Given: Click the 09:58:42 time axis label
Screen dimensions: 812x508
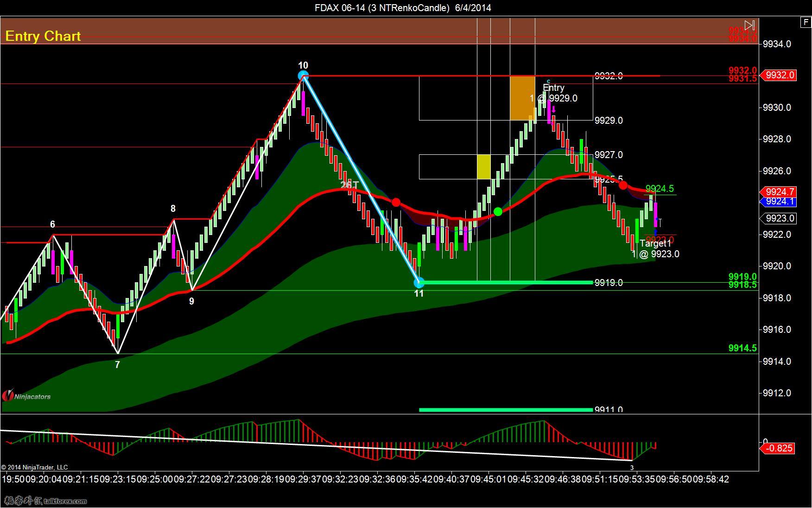Looking at the screenshot, I should (x=711, y=479).
